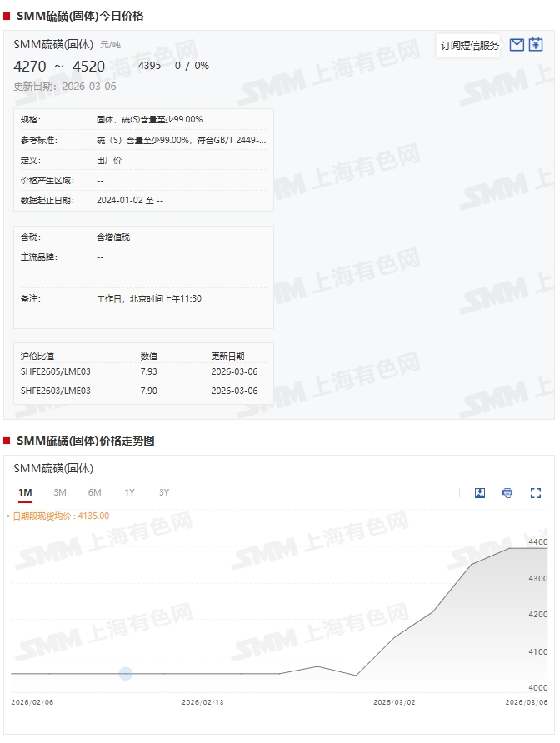Click the 2026/02/06 axis date label

coord(32,702)
